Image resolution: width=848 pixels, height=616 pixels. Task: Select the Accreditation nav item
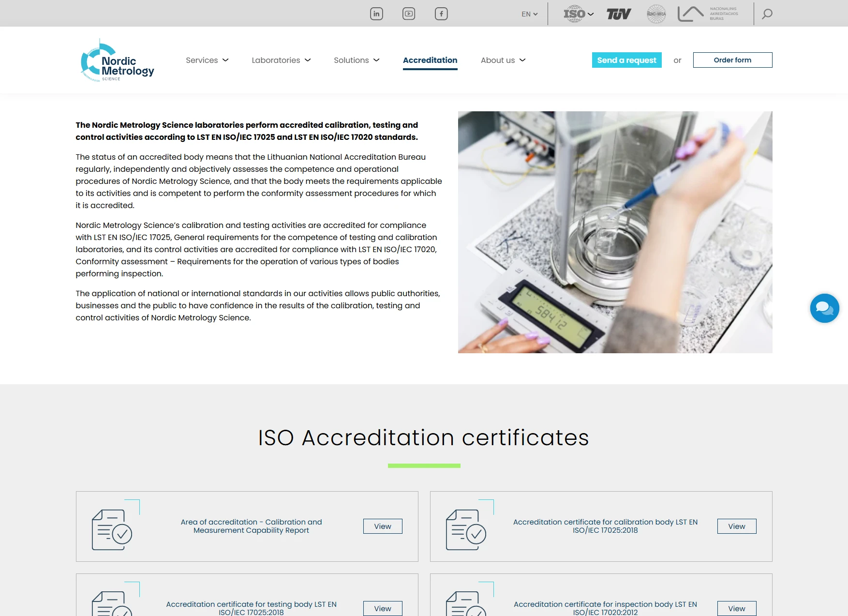pyautogui.click(x=430, y=60)
